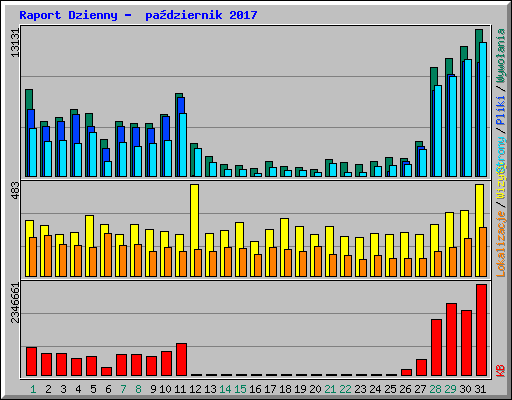Click day label 12 on x-axis
Screen dimensions: 512x400
(195, 389)
